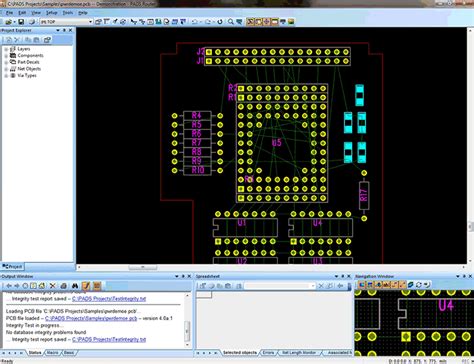
Task: Expand the Net Objects tree node
Action: tap(6, 69)
